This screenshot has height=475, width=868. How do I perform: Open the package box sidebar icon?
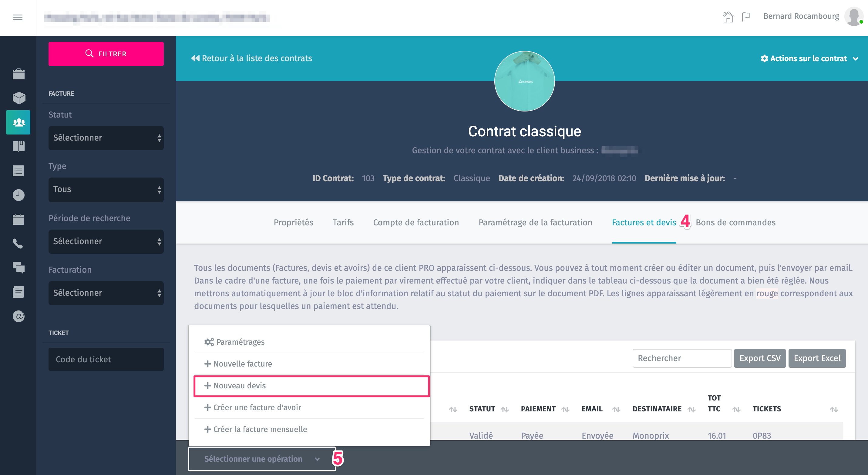click(x=19, y=98)
